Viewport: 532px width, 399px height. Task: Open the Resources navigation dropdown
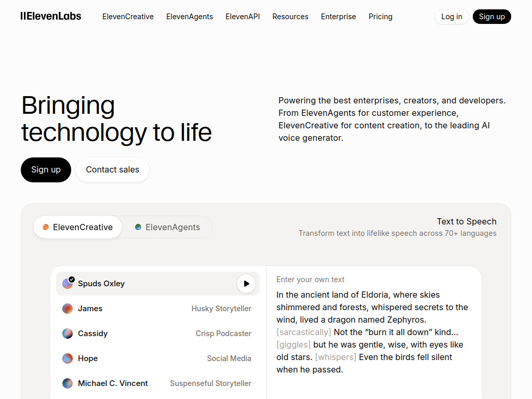point(290,17)
